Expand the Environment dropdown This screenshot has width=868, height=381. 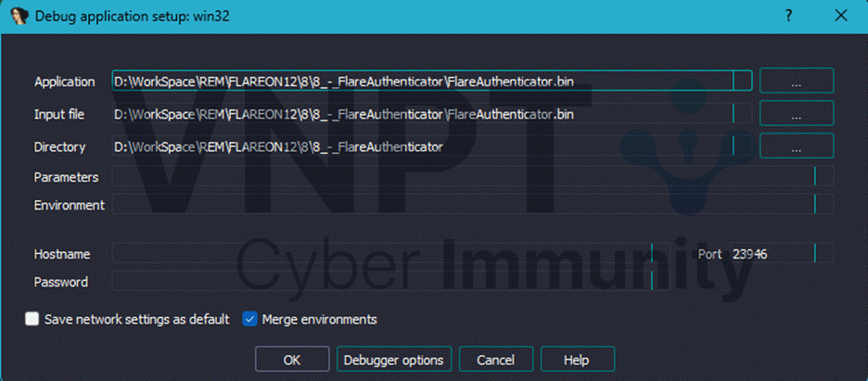[823, 205]
